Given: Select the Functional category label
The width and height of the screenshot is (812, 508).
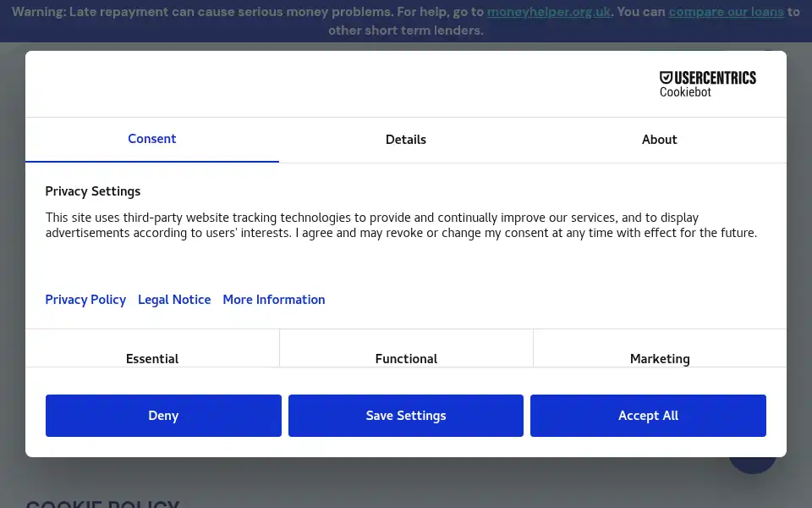Looking at the screenshot, I should point(406,359).
